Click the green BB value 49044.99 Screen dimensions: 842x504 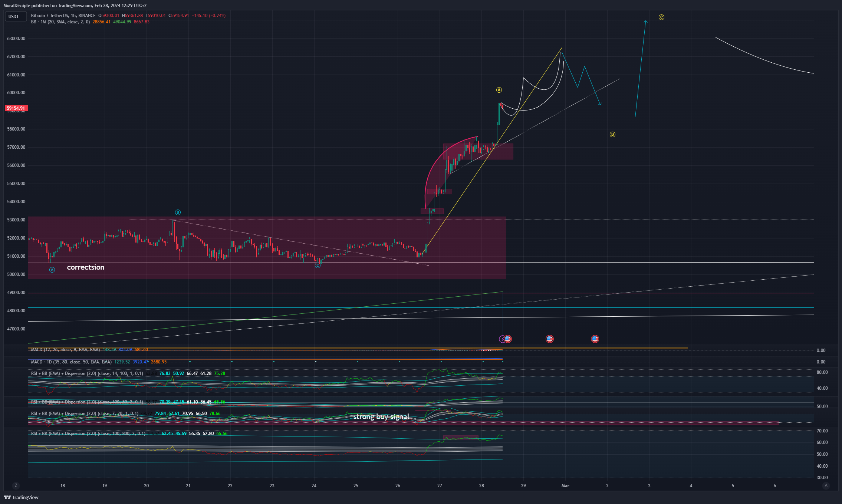click(x=122, y=22)
